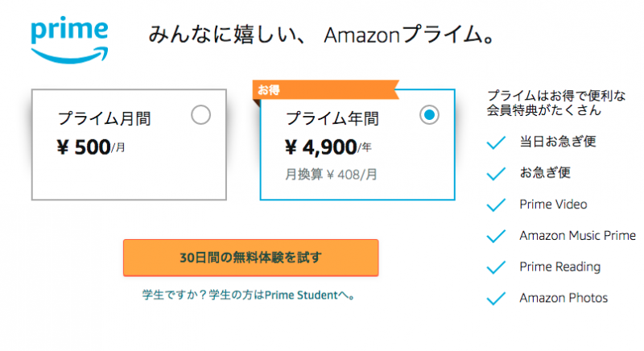Select the プライム月間 radio button

point(200,115)
